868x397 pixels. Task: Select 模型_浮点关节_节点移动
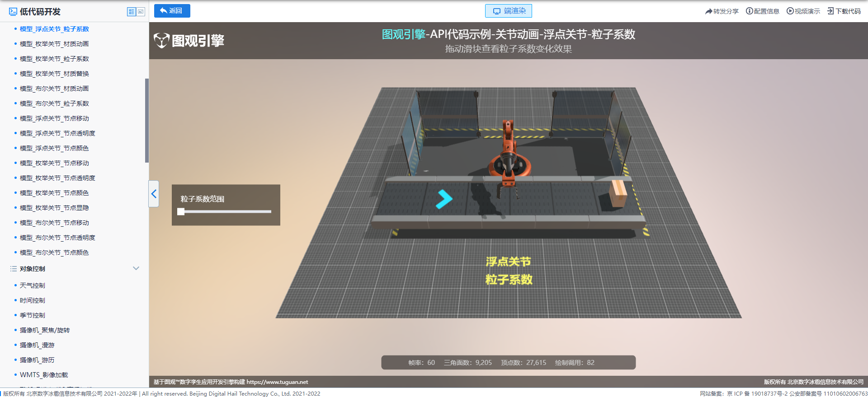[x=54, y=118]
